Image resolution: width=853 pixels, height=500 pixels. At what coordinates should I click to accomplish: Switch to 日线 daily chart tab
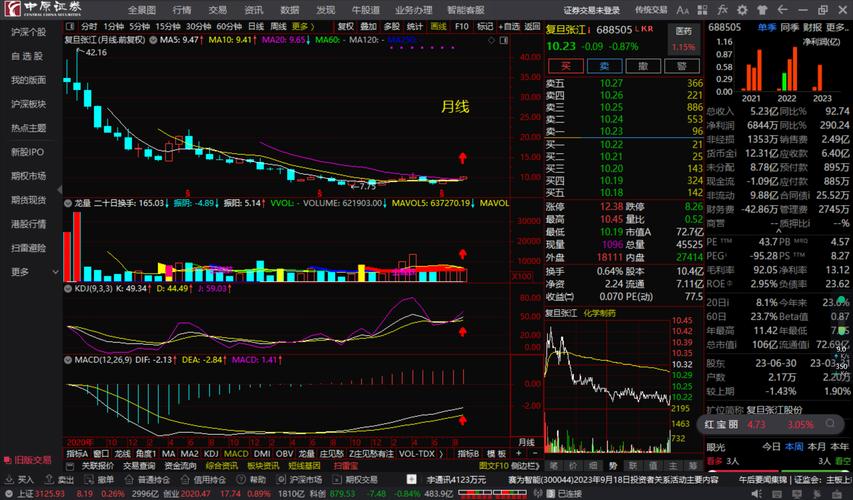coord(256,26)
